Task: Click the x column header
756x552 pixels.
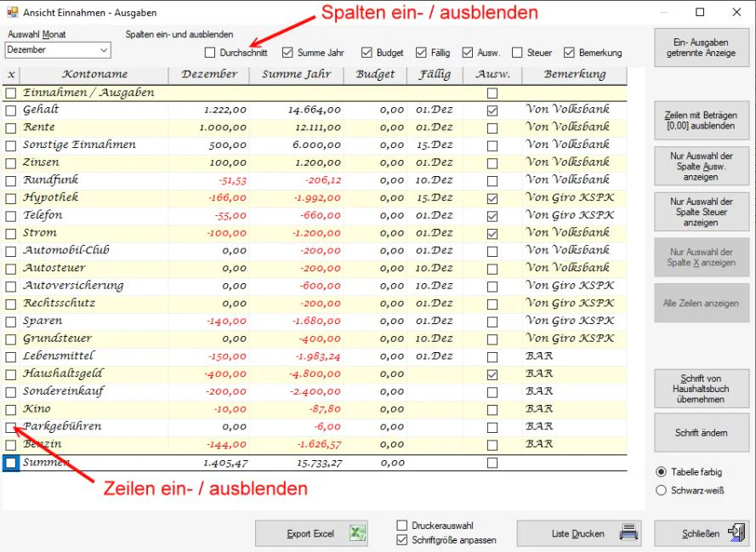Action: coord(11,75)
